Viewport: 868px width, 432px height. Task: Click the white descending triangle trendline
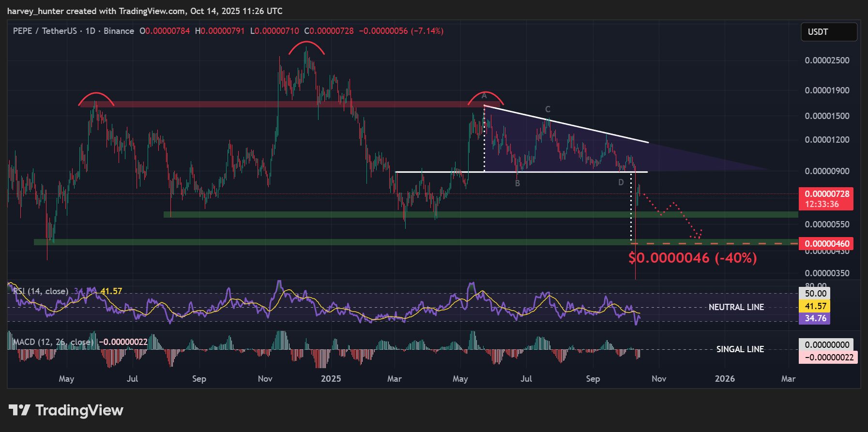click(x=566, y=124)
